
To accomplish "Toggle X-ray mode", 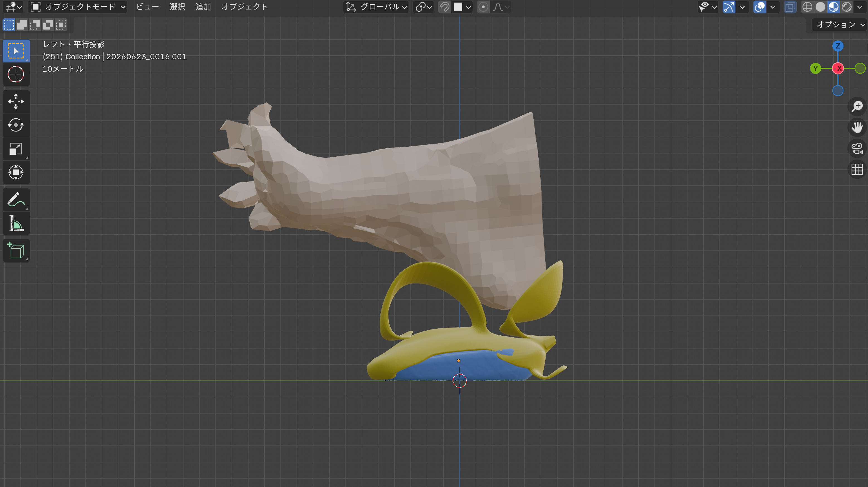I will (790, 7).
